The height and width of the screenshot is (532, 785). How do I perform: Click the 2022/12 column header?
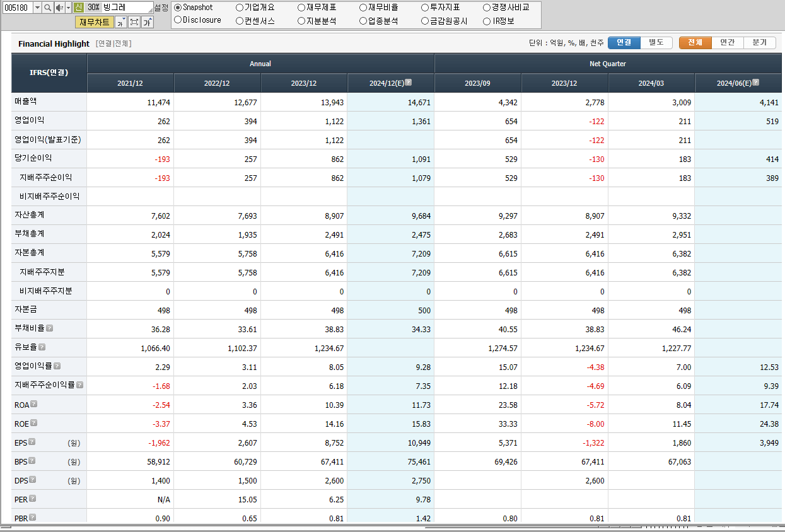click(217, 83)
